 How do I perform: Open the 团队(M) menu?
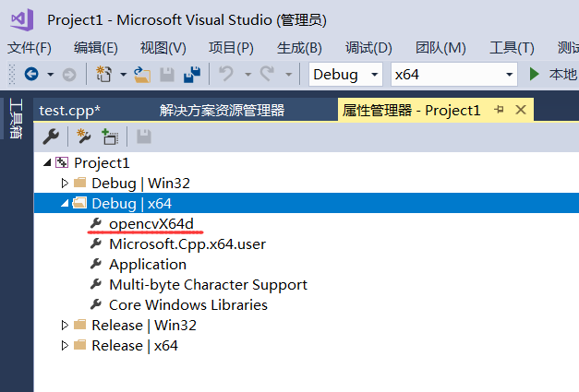(440, 48)
